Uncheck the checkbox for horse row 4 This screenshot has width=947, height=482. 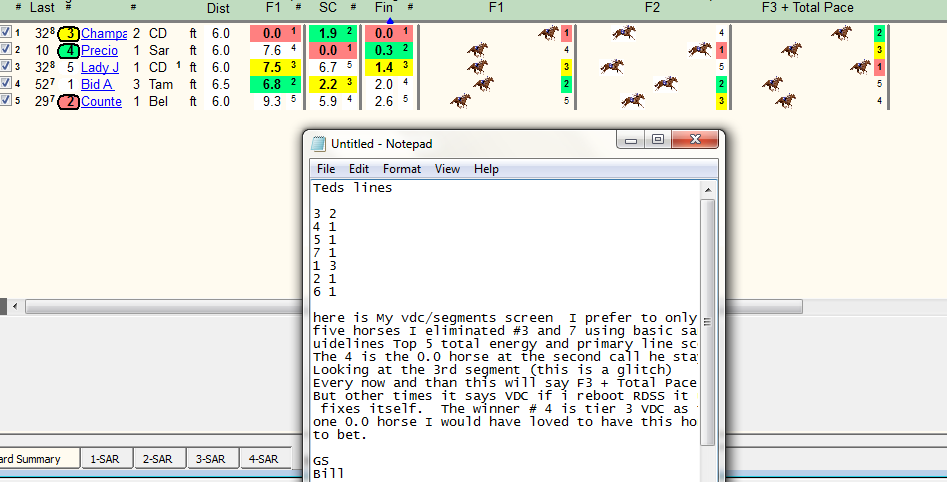point(6,82)
